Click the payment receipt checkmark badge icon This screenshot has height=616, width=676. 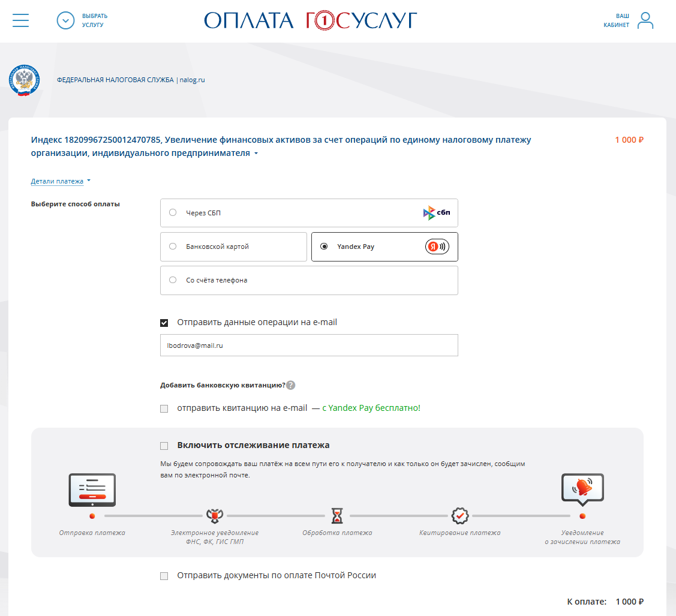pos(459,515)
